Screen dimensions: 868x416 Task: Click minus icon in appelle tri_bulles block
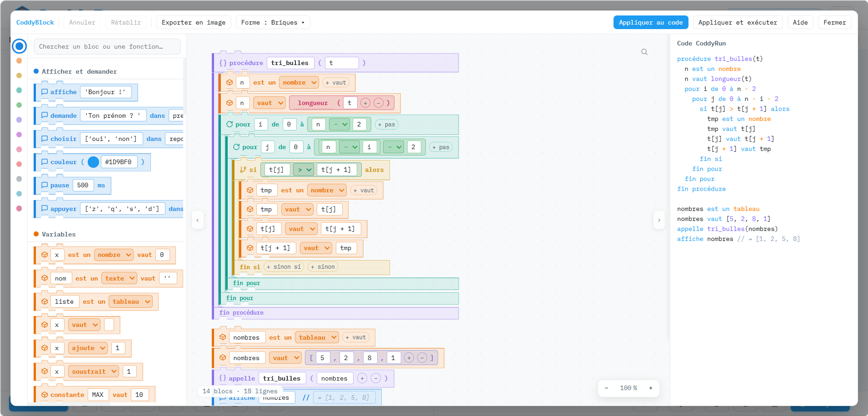coord(376,378)
